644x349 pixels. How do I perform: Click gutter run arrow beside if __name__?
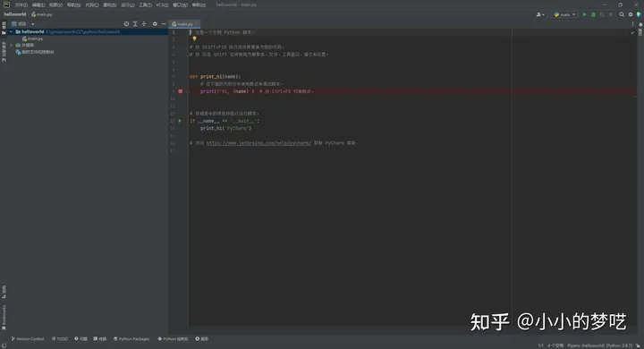point(180,121)
